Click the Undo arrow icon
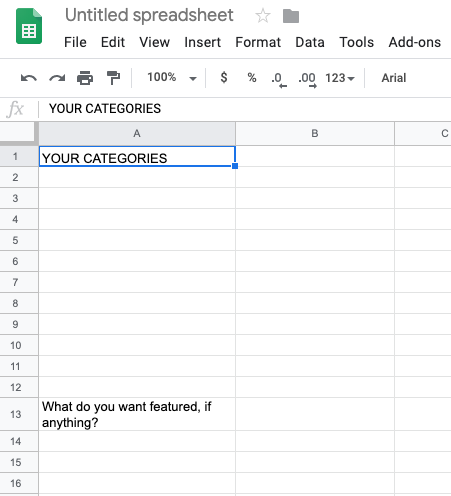The width and height of the screenshot is (451, 496). tap(29, 78)
